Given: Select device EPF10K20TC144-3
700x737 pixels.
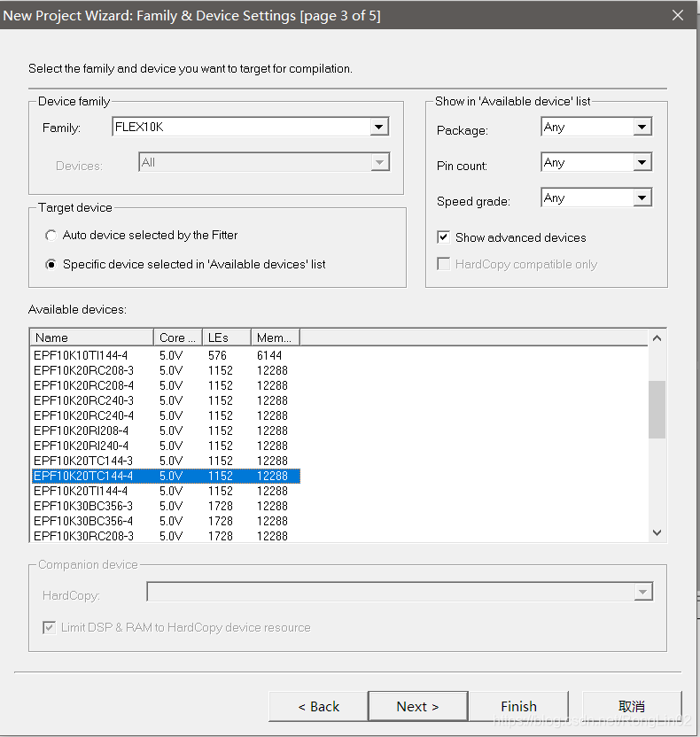Looking at the screenshot, I should point(83,461).
